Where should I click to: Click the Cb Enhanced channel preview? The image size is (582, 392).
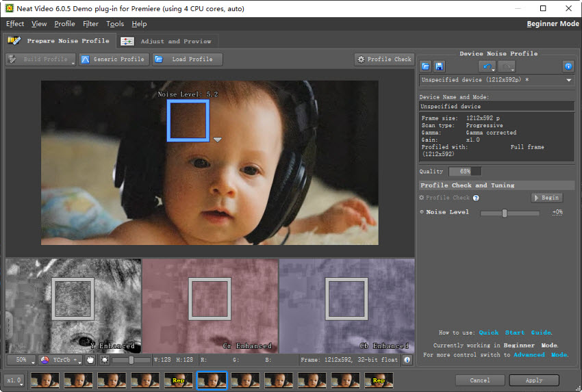click(x=346, y=306)
